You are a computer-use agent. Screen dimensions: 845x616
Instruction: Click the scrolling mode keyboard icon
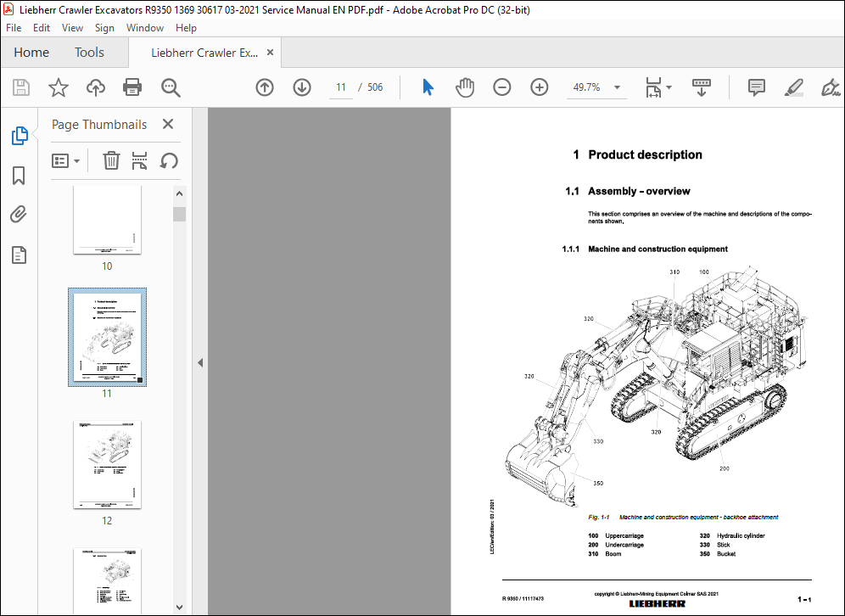pyautogui.click(x=701, y=87)
